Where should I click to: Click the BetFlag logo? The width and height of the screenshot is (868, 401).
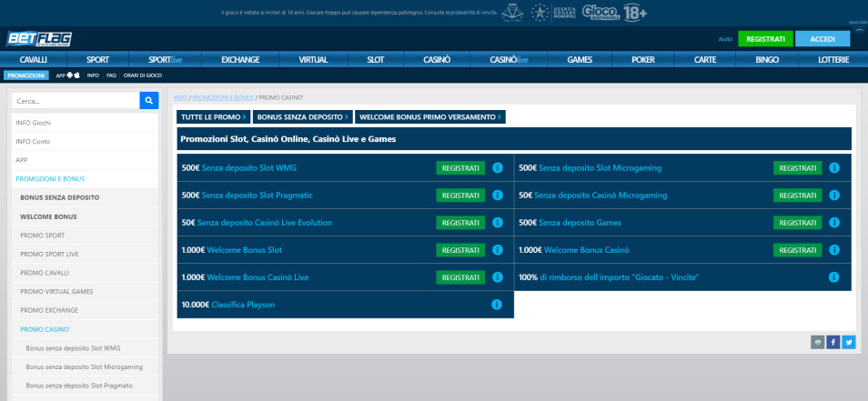pos(39,39)
